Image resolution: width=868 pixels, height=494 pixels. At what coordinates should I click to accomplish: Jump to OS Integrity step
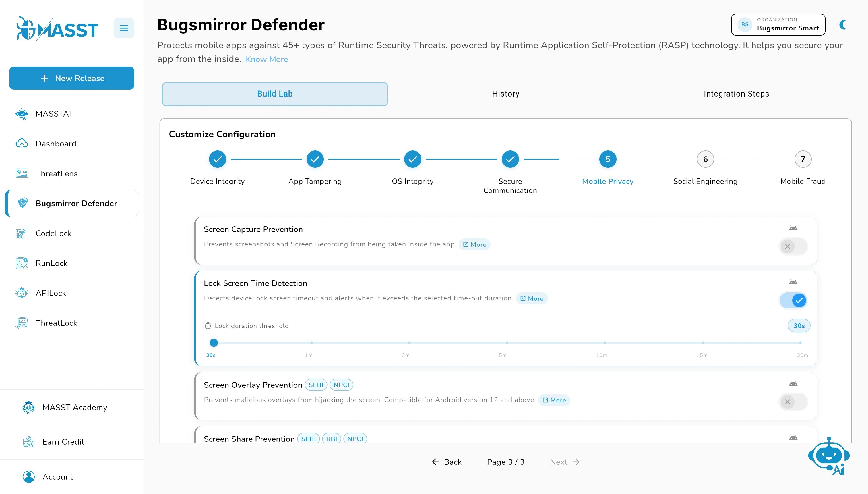(x=413, y=159)
